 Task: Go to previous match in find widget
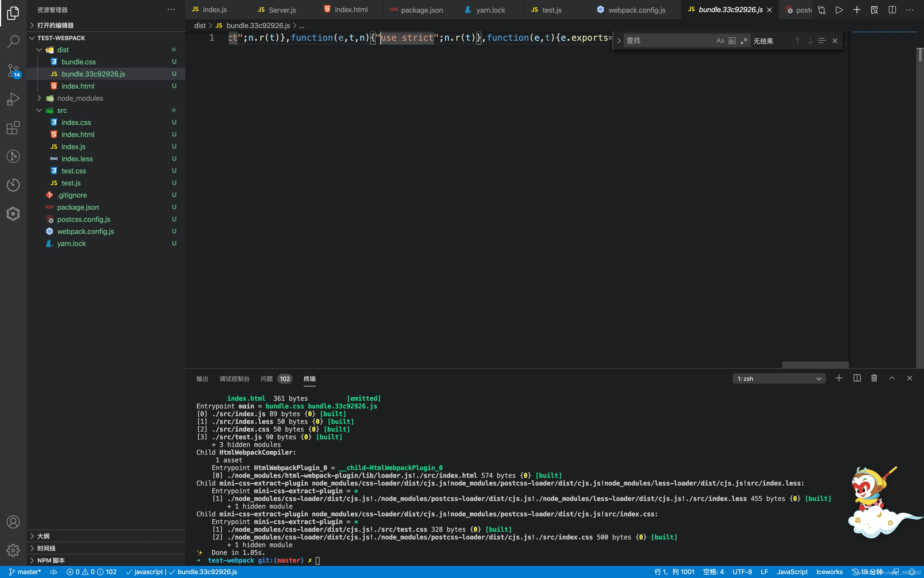[798, 40]
